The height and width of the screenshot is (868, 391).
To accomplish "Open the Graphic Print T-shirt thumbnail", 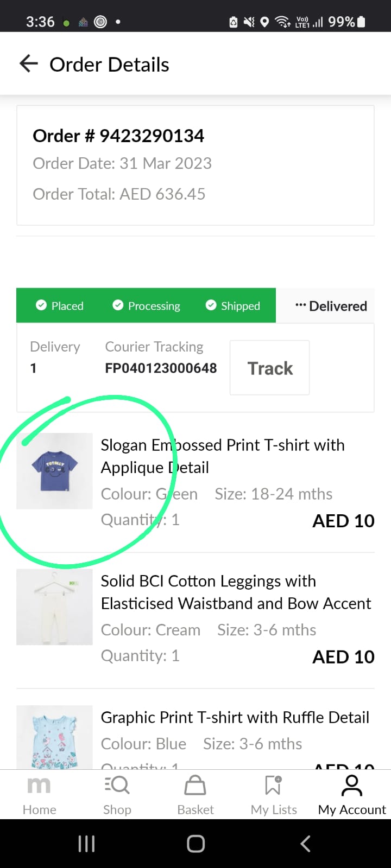I will pos(54,737).
